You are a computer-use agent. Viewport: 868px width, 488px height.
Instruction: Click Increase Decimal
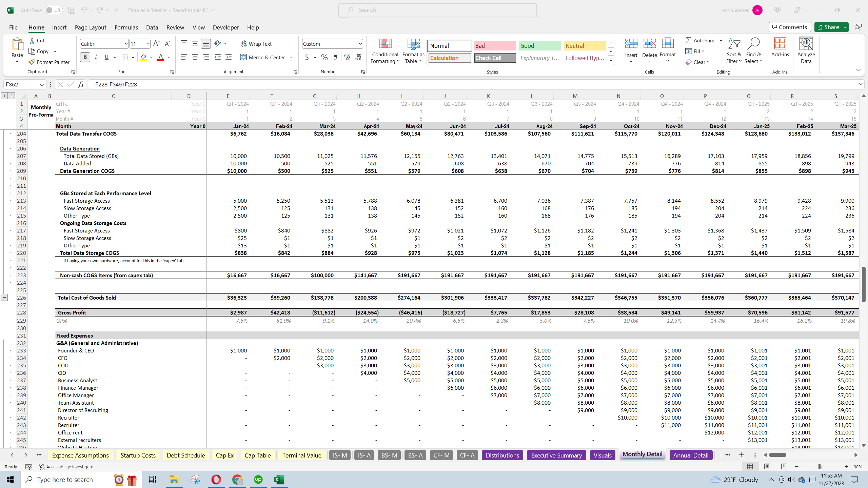(347, 57)
